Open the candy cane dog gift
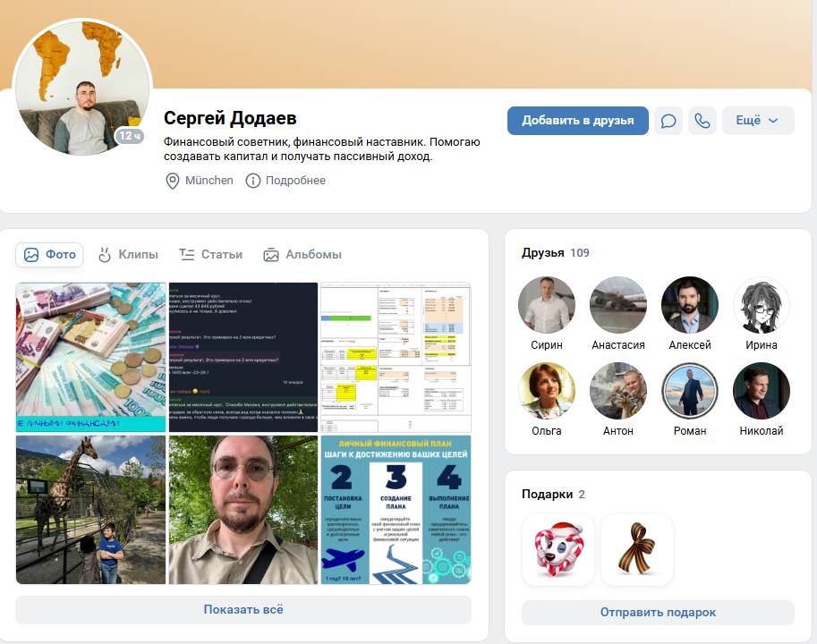 [x=558, y=550]
